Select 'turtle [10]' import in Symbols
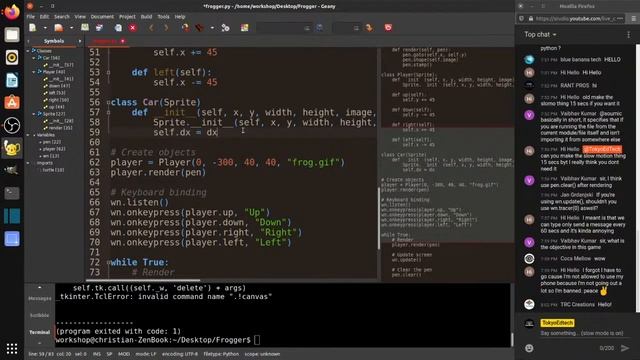Screen dimensions: 640x360 coord(53,170)
